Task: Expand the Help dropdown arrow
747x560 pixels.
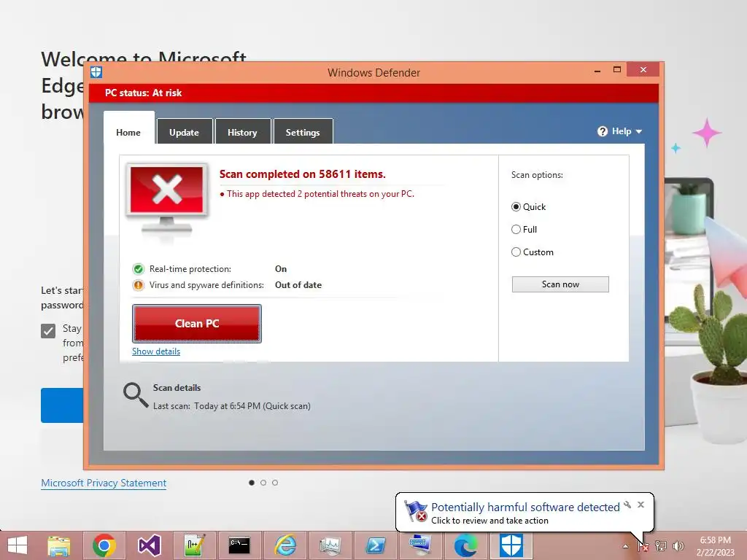Action: (639, 132)
